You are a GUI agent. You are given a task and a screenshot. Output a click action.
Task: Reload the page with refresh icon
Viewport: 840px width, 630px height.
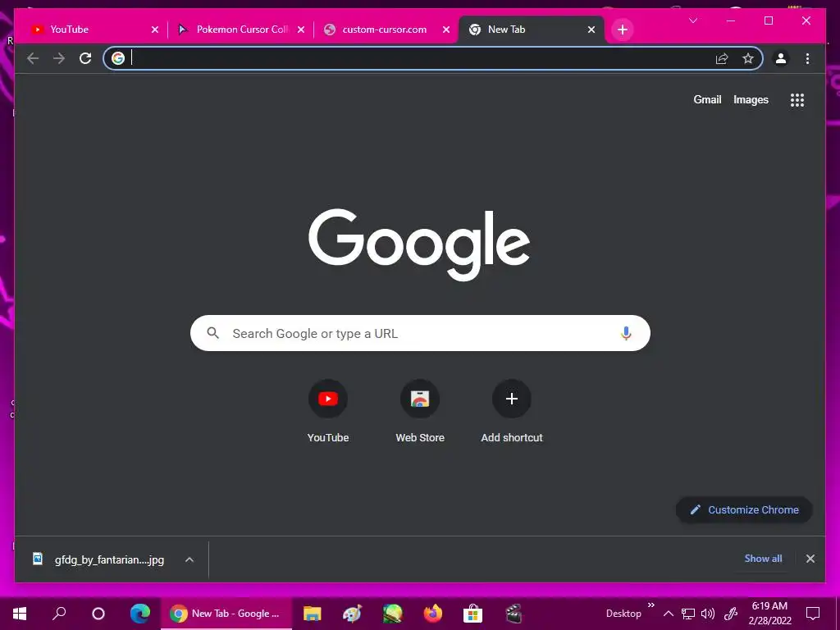click(x=85, y=58)
